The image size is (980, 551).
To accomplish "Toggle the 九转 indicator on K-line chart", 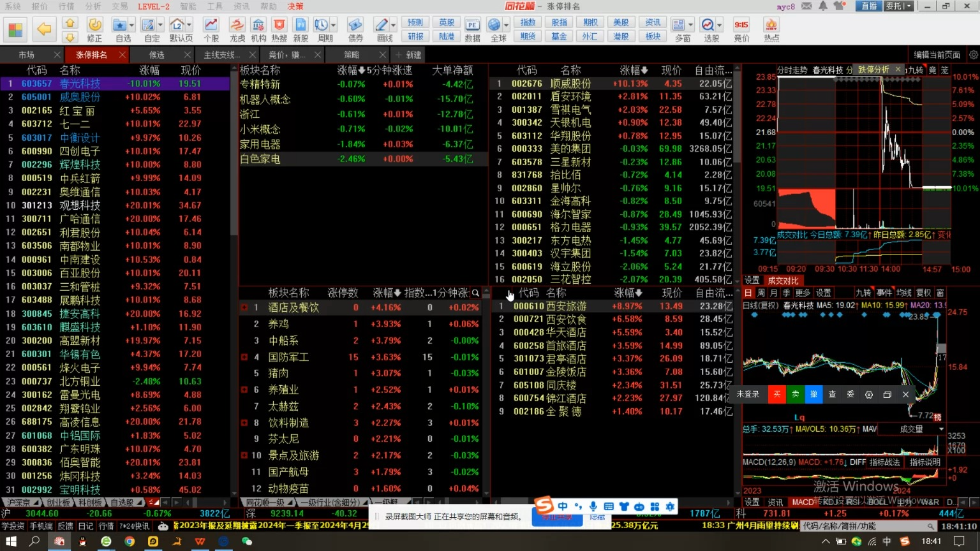I will point(863,293).
